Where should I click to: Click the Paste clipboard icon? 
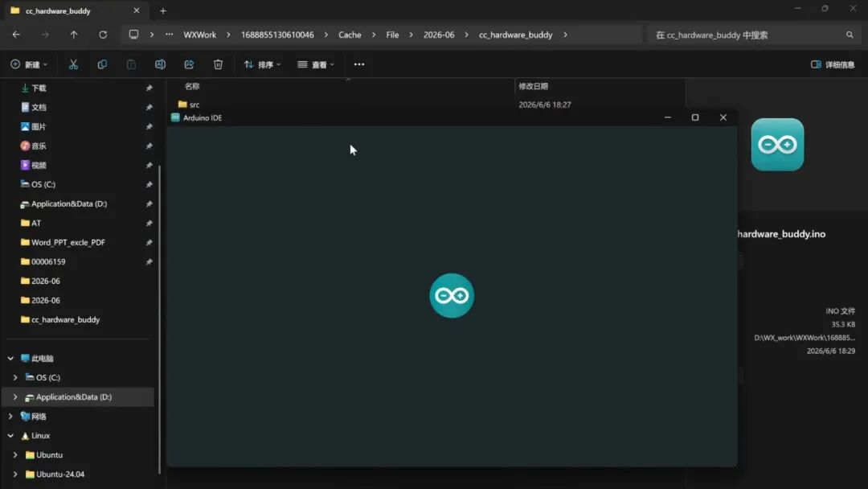131,64
